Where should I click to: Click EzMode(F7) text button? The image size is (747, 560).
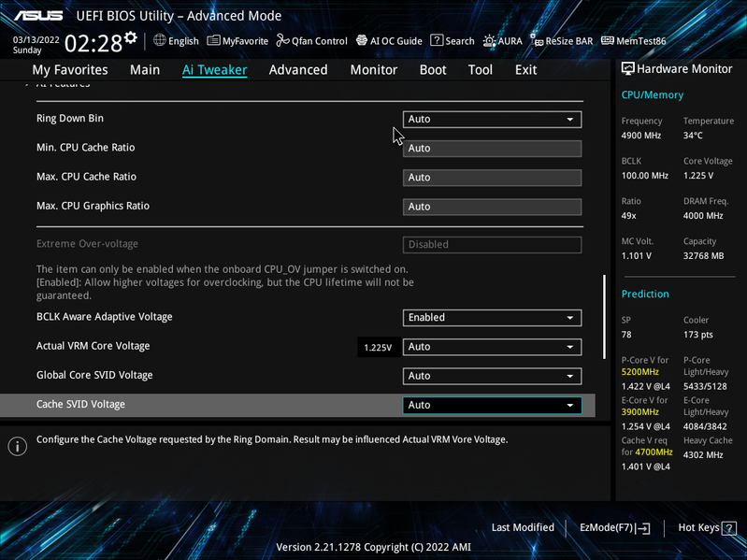pos(606,527)
